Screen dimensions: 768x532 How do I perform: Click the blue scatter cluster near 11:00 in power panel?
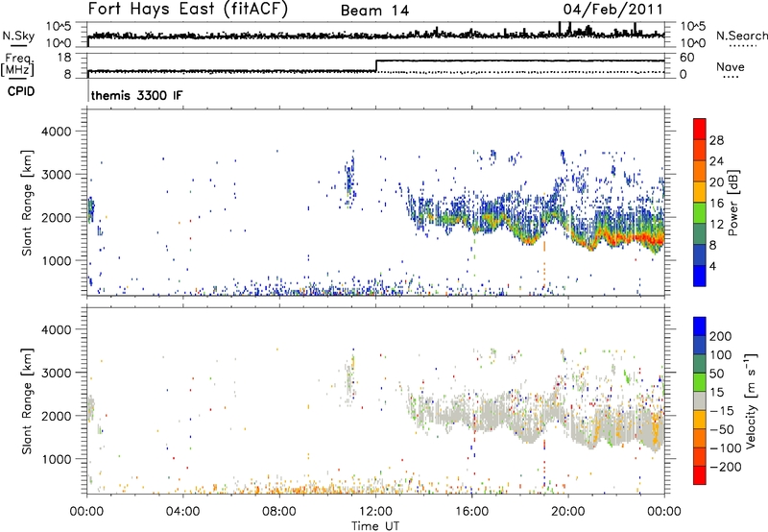(349, 180)
